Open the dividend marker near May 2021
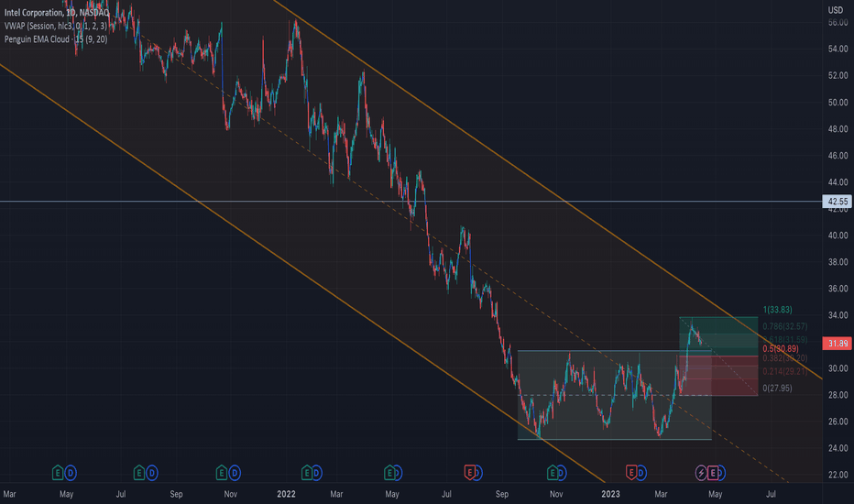This screenshot has height=504, width=854. (71, 473)
